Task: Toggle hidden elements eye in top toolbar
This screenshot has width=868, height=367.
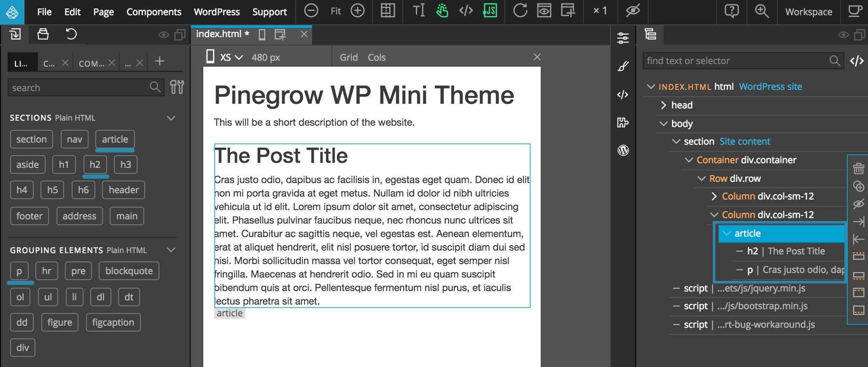Action: coord(633,11)
